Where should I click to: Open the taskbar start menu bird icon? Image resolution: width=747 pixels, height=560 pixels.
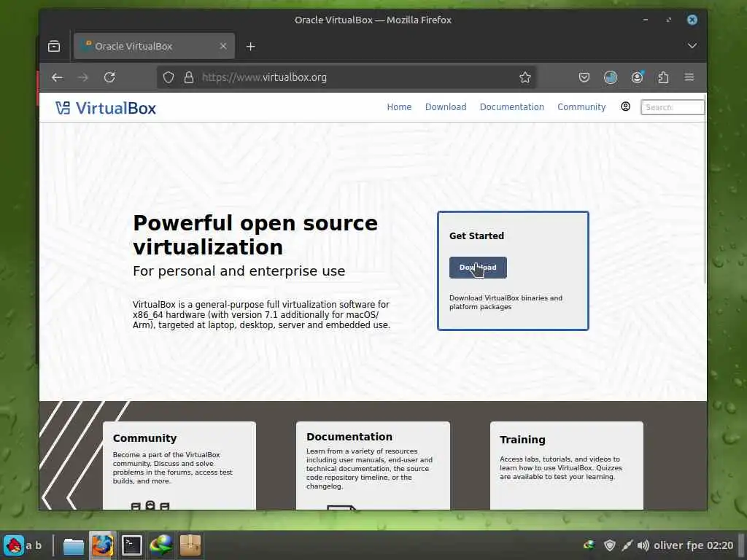[14, 545]
